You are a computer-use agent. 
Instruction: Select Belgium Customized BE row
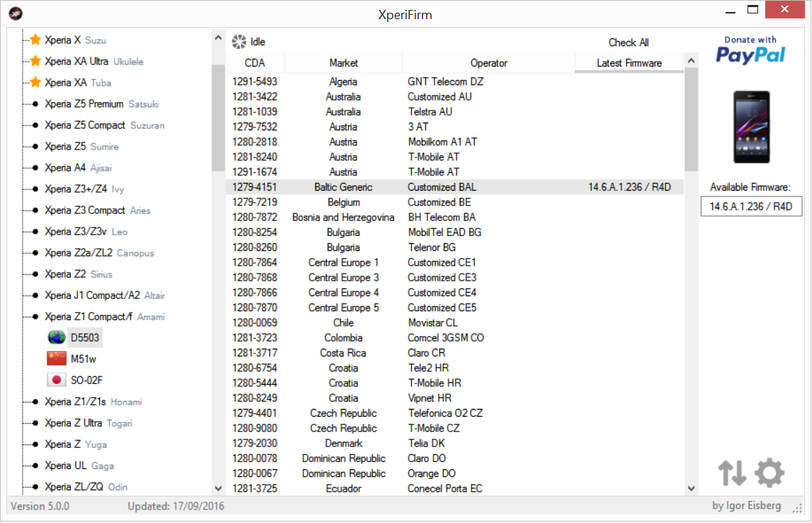point(455,202)
